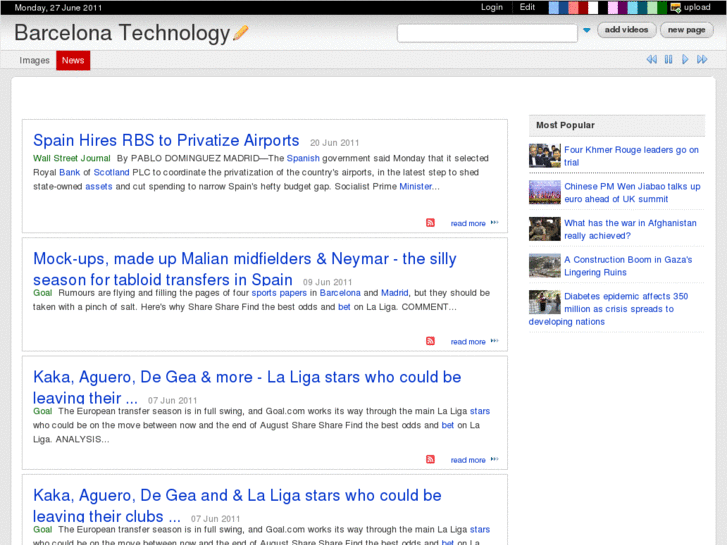Click RSS icon under Spain Hires RBS article
The width and height of the screenshot is (727, 545).
pyautogui.click(x=430, y=223)
